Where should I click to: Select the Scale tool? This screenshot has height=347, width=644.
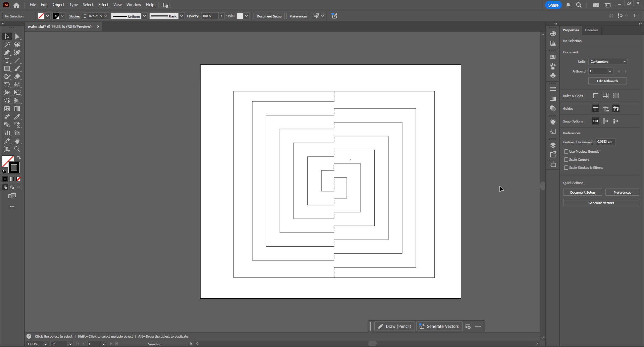coord(17,85)
